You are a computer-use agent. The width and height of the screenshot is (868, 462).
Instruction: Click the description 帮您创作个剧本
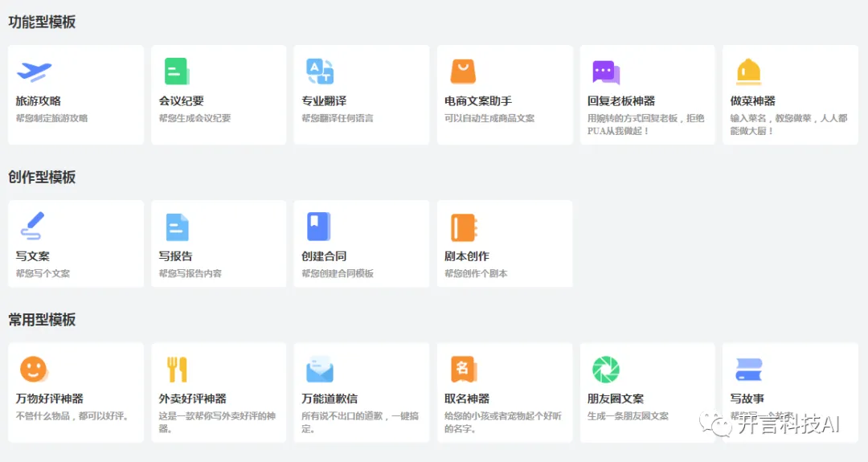(x=476, y=274)
